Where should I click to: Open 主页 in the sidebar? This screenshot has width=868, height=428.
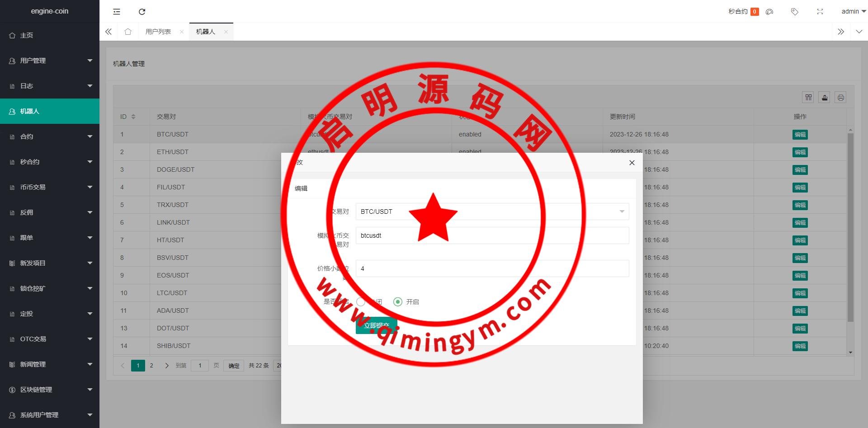27,35
